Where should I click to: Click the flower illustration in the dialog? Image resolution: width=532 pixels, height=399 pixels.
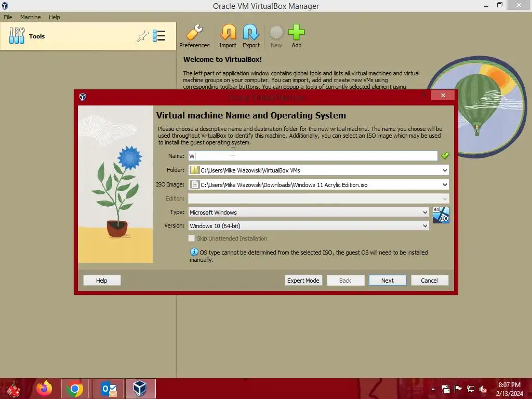click(116, 184)
